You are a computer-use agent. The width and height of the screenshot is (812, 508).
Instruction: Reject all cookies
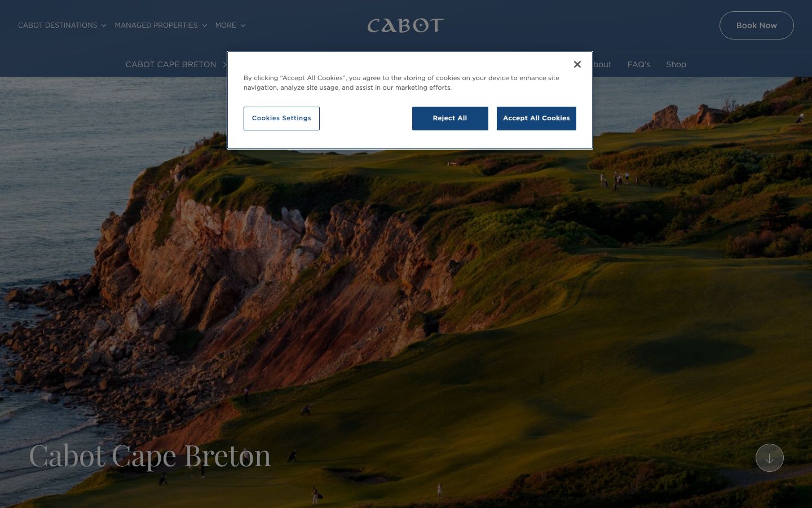tap(450, 119)
